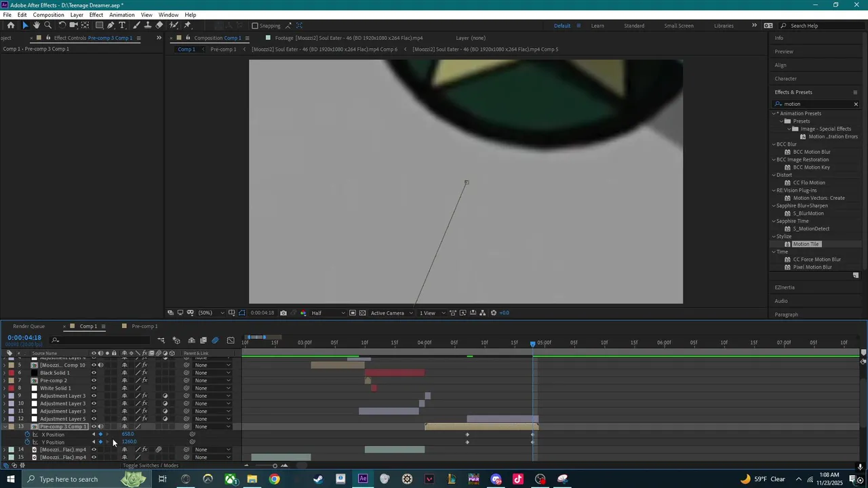
Task: Toggle the timeline Draft 3D icon
Action: point(176,340)
